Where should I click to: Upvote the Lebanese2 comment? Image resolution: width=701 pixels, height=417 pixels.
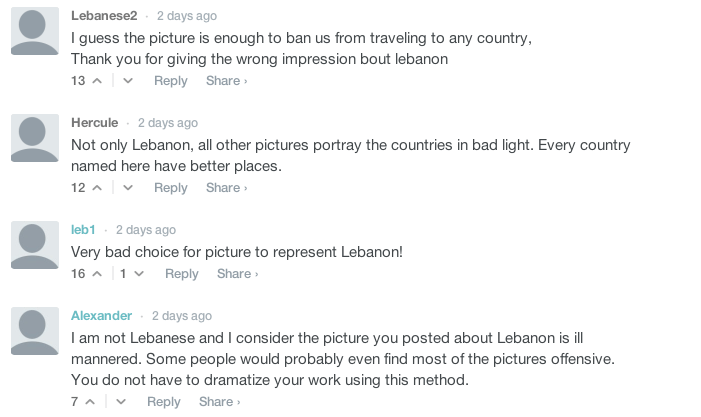click(97, 81)
